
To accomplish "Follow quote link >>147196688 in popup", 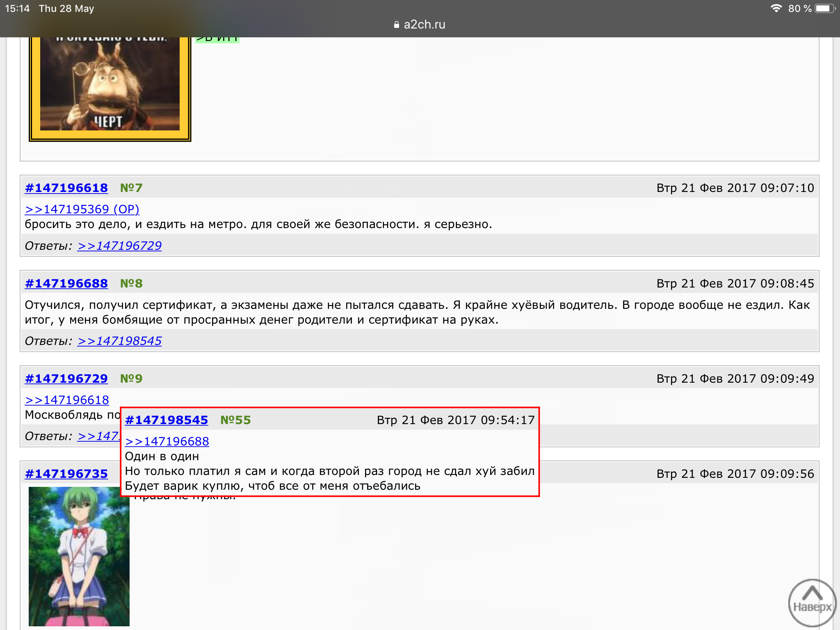I will coord(167,441).
